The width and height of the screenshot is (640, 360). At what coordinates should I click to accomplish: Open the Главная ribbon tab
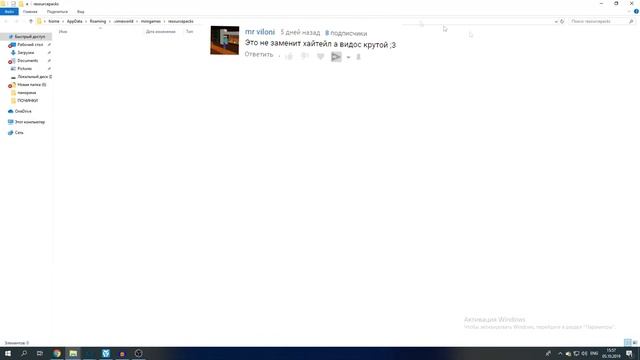pyautogui.click(x=30, y=12)
